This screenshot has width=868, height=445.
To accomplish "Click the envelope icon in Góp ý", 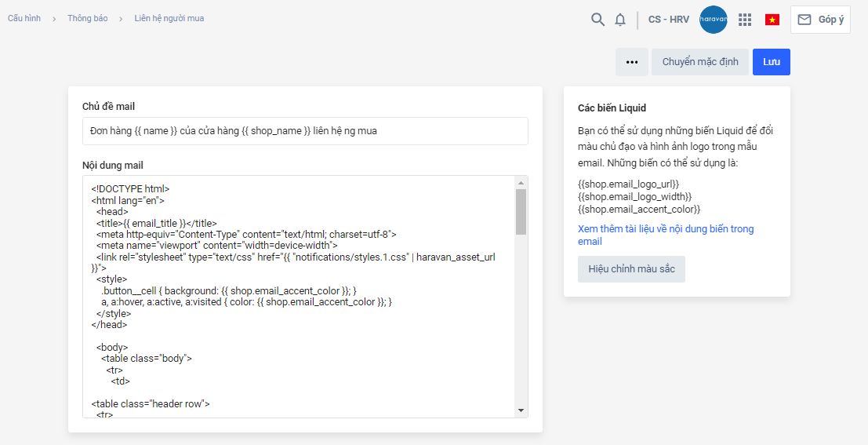I will coord(804,20).
